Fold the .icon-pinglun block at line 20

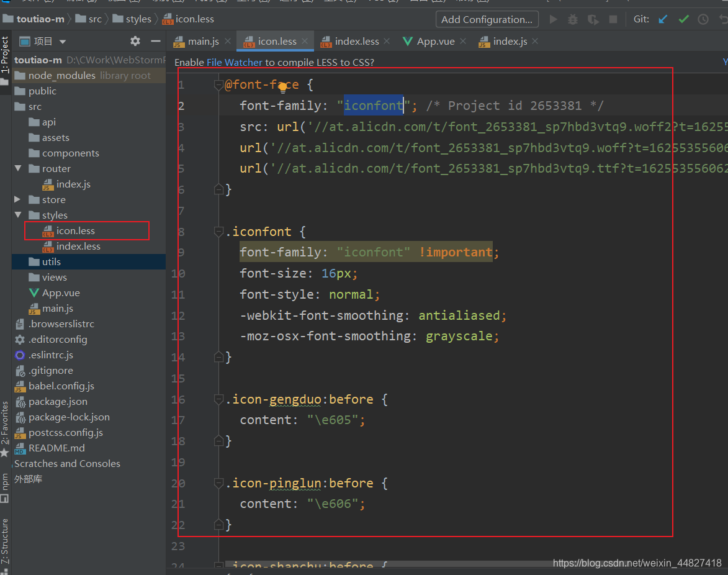(x=218, y=483)
